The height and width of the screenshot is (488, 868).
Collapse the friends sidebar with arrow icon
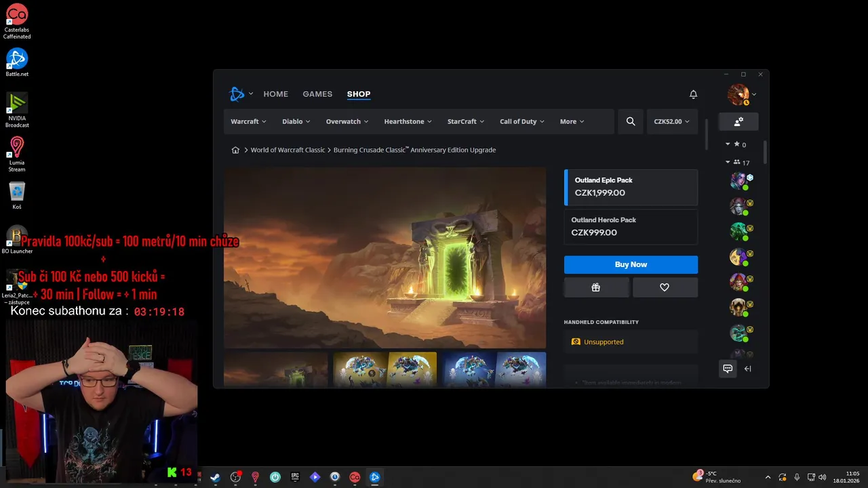tap(748, 369)
